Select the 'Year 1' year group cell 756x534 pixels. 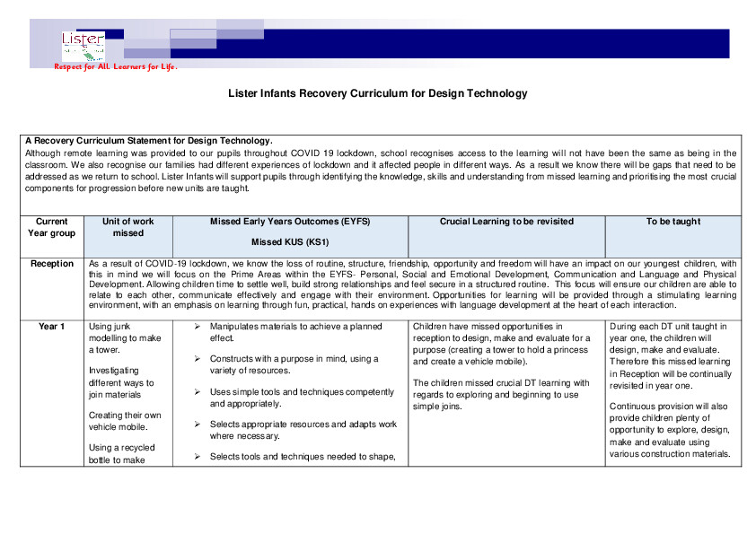(50, 326)
